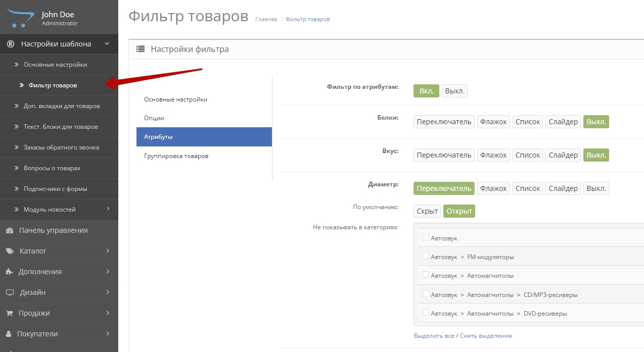Click the registered-mark icon beside Настройки шаблона

coord(11,44)
